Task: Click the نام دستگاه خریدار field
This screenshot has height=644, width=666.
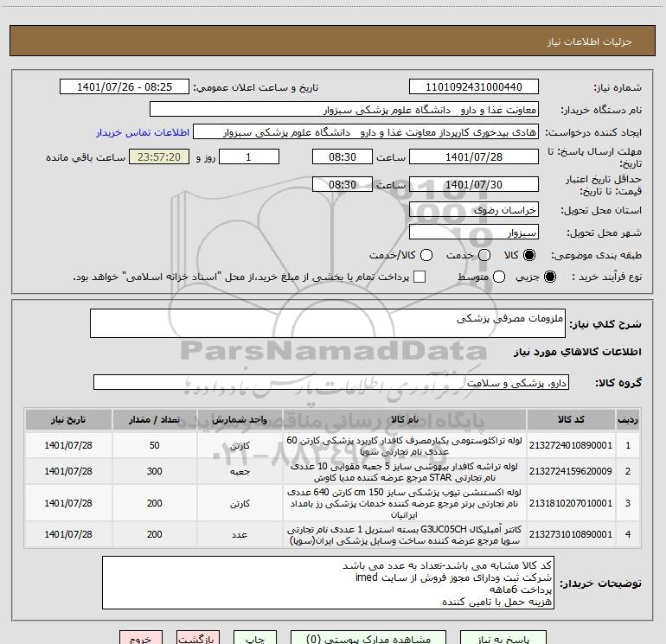Action: (344, 110)
